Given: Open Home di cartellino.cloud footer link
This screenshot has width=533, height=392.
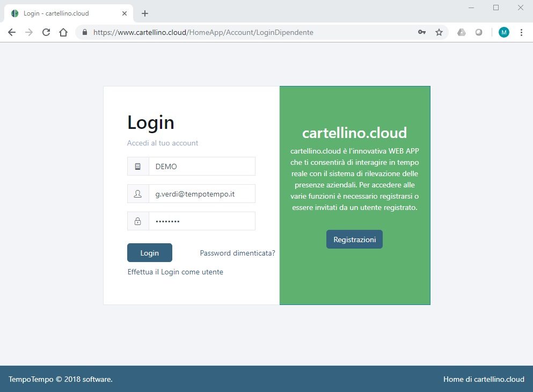Looking at the screenshot, I should (484, 379).
